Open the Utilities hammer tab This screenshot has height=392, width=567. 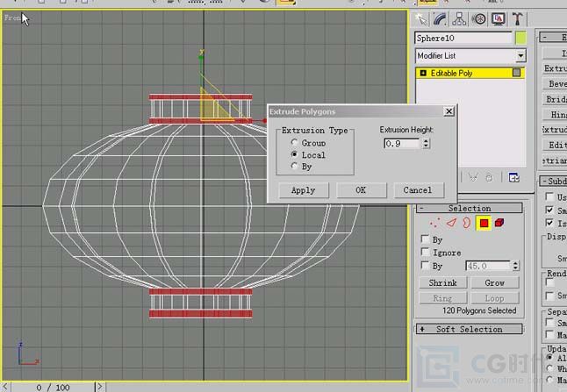click(518, 18)
